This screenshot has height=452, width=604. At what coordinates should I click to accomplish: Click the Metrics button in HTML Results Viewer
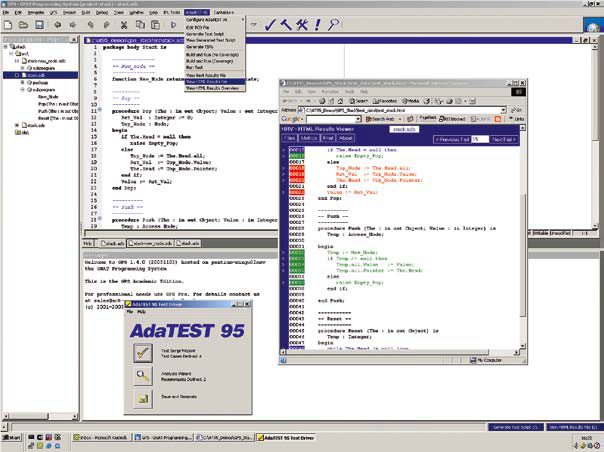[309, 138]
